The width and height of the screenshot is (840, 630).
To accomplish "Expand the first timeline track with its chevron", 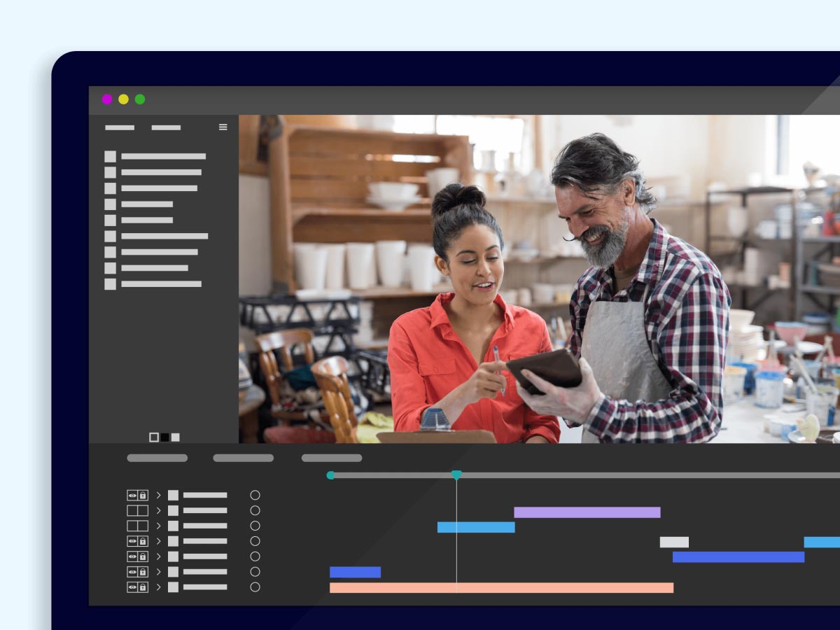I will (158, 495).
